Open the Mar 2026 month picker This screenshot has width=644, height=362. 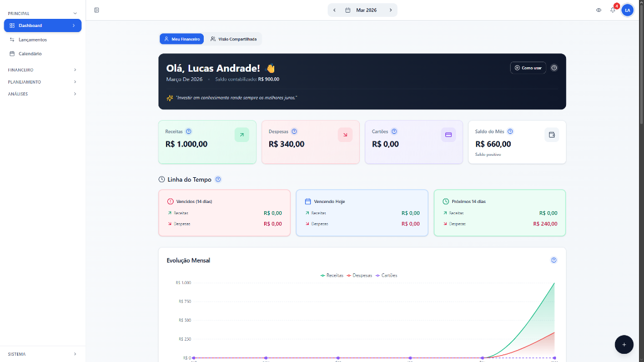click(362, 10)
